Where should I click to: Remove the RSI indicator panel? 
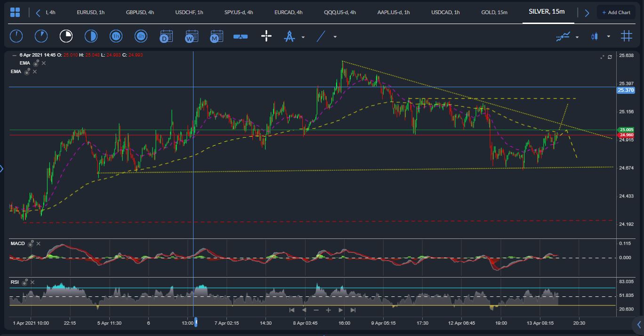point(33,282)
